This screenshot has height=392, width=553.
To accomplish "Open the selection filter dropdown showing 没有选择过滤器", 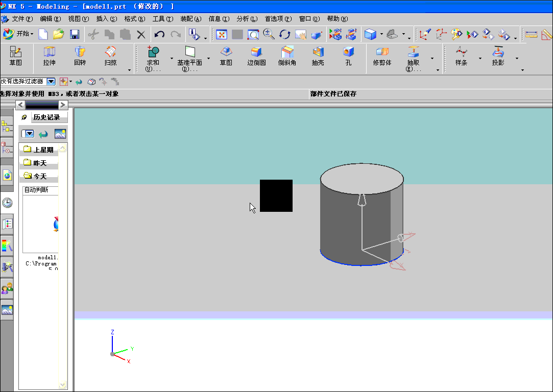I will point(50,81).
